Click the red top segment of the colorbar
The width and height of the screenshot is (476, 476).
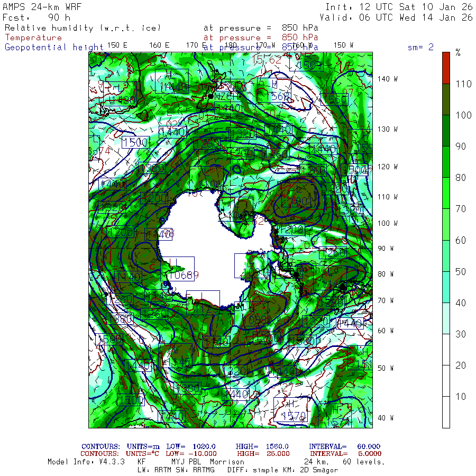pyautogui.click(x=446, y=68)
